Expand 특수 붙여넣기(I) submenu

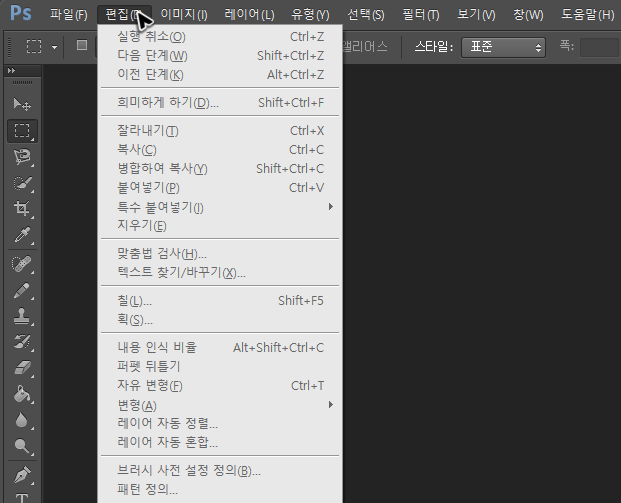(220, 207)
